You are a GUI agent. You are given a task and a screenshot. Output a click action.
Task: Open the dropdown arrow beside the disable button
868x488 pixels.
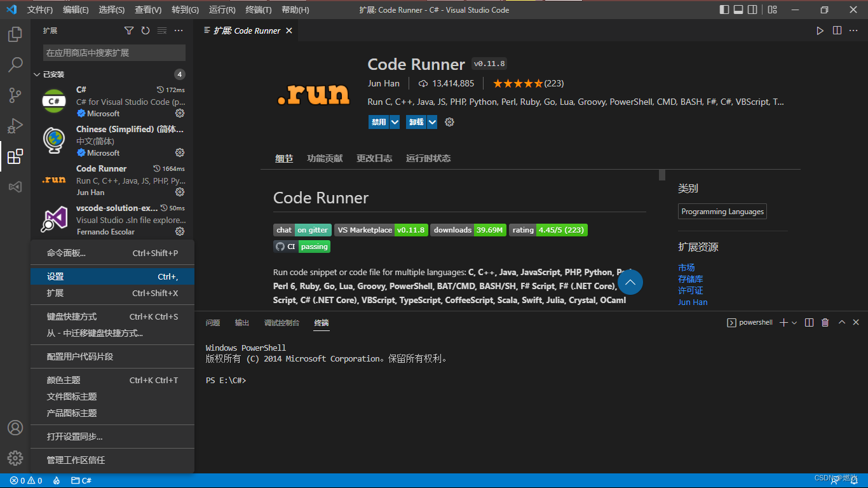(395, 122)
